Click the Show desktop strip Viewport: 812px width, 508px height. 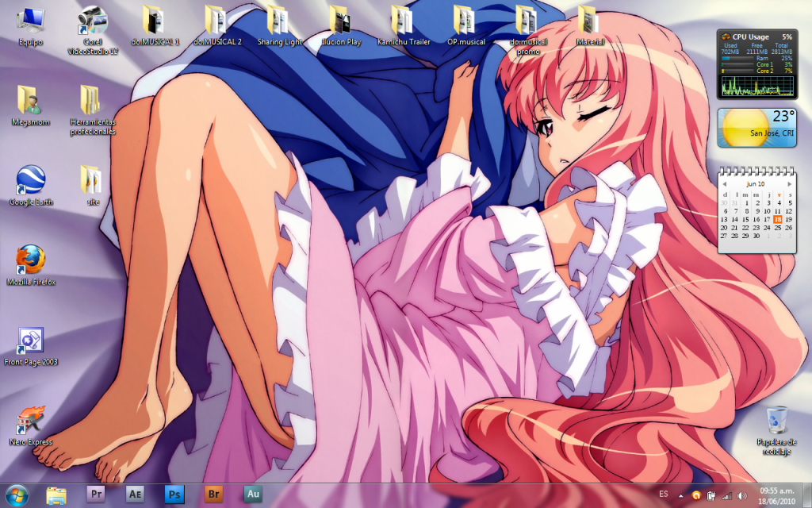pos(808,495)
